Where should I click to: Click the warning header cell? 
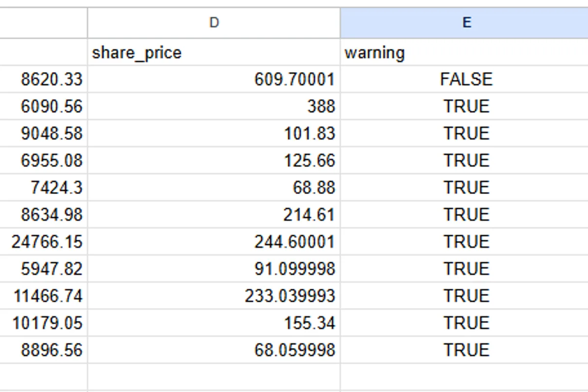(465, 52)
